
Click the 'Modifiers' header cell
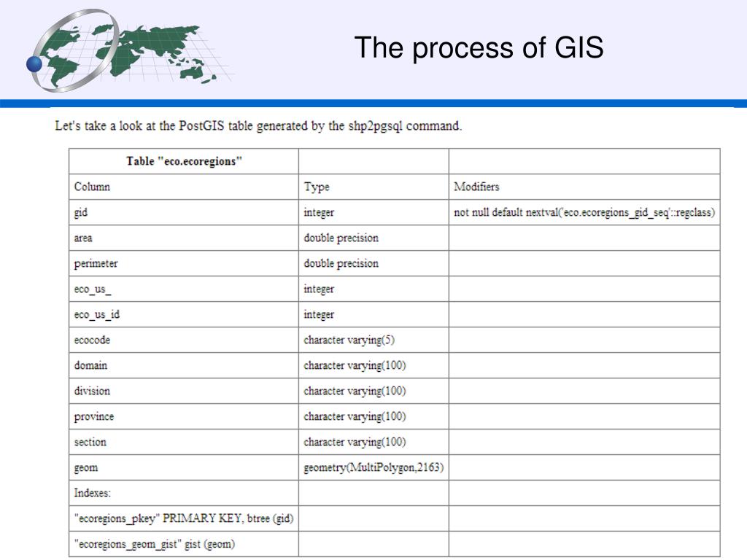click(584, 187)
